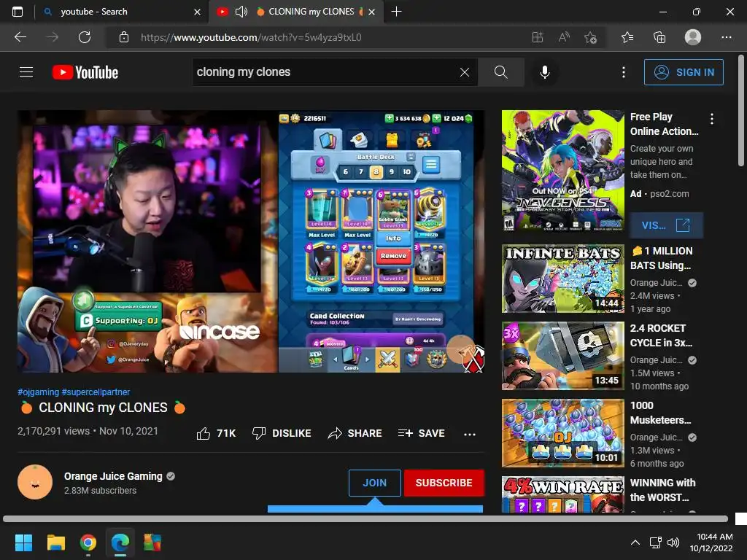Open more actions below video title

tap(470, 434)
